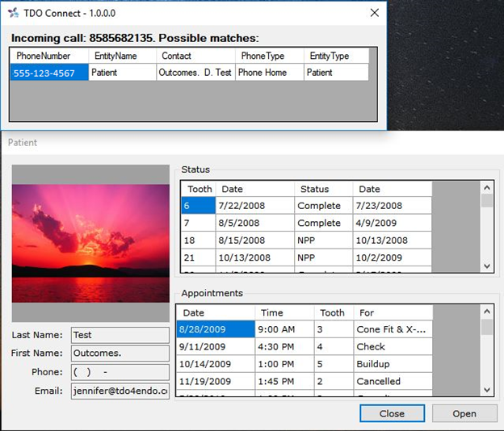Click the First Name field
This screenshot has height=431, width=504.
(119, 354)
